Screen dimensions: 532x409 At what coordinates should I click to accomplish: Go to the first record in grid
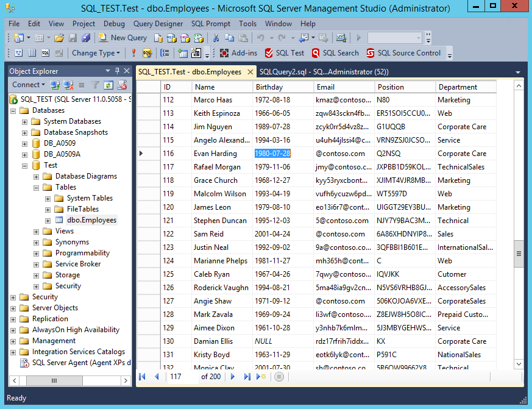142,377
